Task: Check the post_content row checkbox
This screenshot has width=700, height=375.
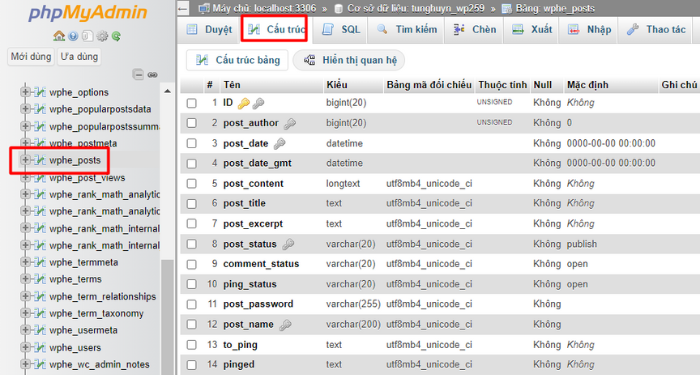Action: [x=192, y=183]
